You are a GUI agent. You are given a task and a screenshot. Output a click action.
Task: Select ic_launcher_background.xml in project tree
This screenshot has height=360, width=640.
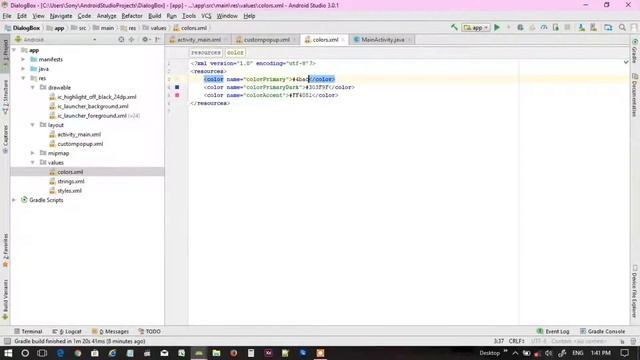pos(93,107)
